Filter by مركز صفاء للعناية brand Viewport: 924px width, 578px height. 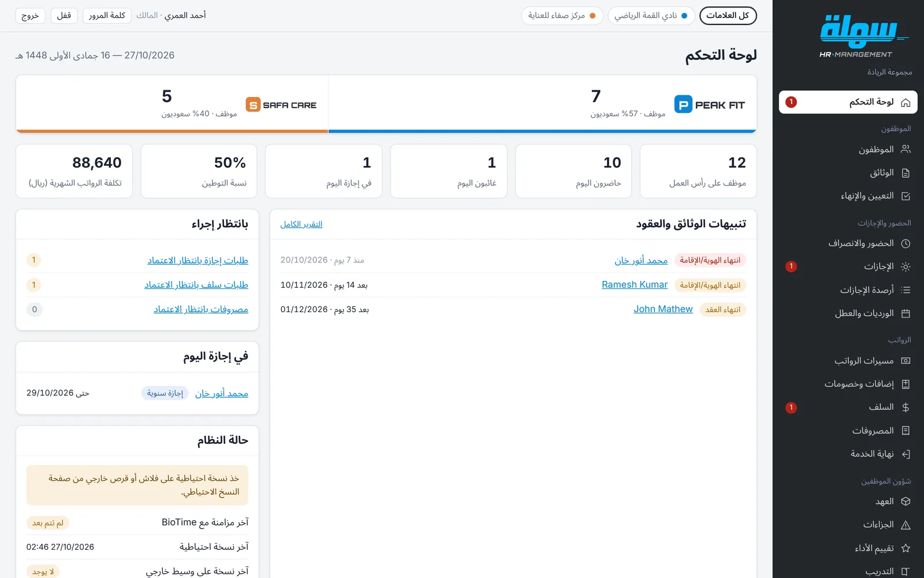point(562,16)
